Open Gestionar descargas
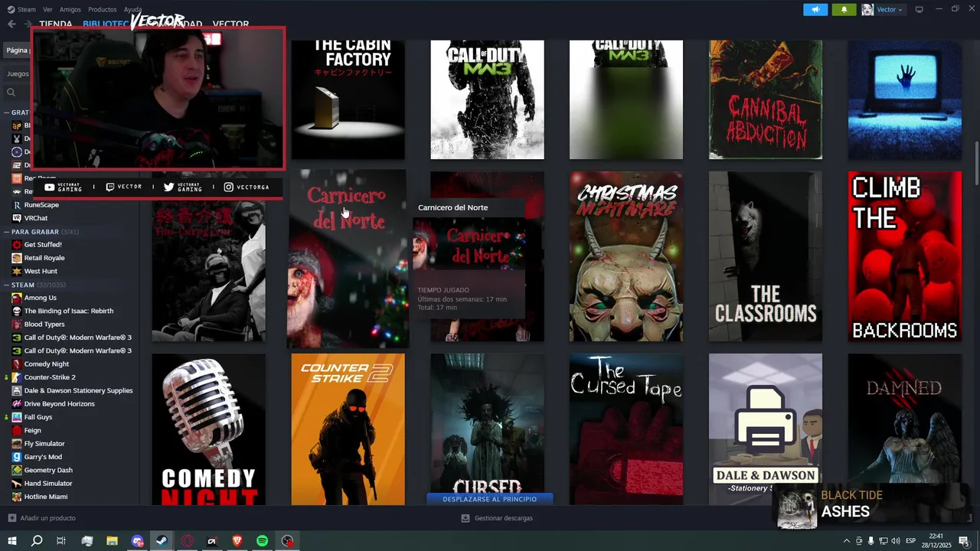This screenshot has width=980, height=551. click(x=504, y=518)
